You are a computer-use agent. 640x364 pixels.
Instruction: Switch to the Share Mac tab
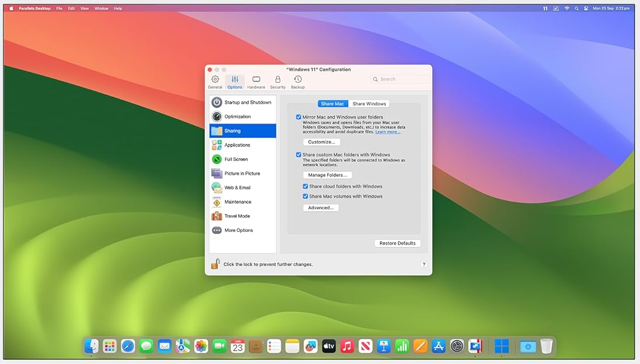tap(332, 104)
